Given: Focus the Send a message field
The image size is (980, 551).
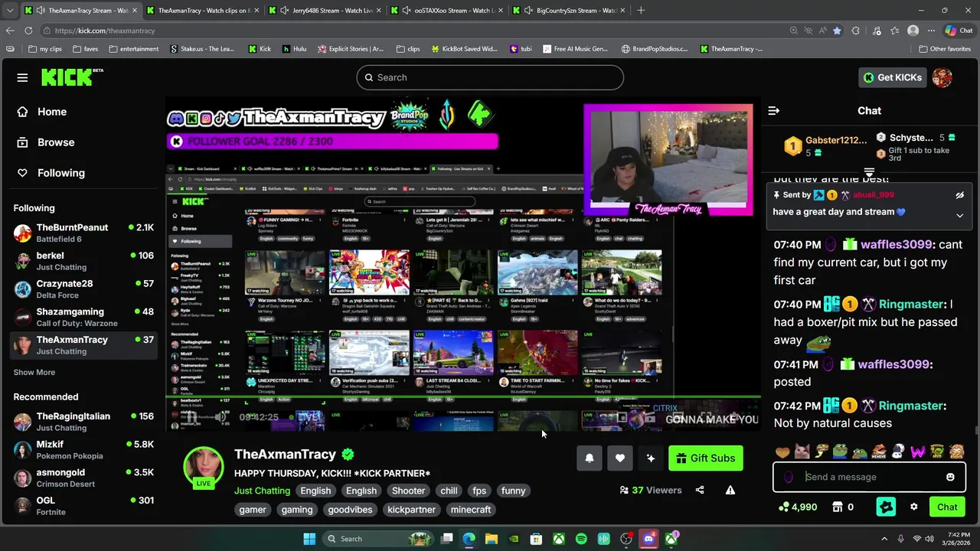Looking at the screenshot, I should pos(869,477).
